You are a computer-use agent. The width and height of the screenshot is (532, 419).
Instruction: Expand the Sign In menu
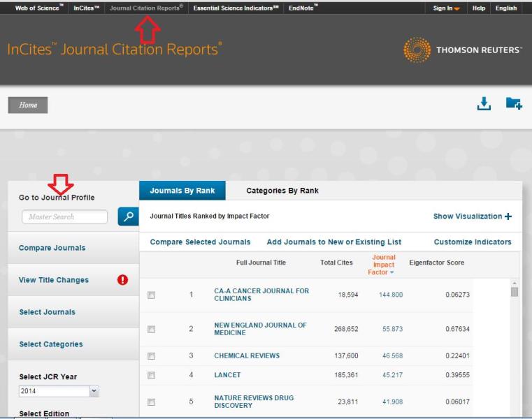[x=447, y=8]
